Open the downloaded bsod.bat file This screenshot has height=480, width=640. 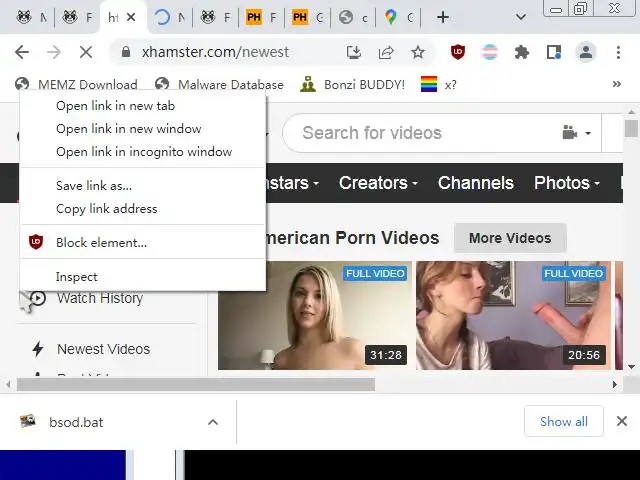point(76,422)
